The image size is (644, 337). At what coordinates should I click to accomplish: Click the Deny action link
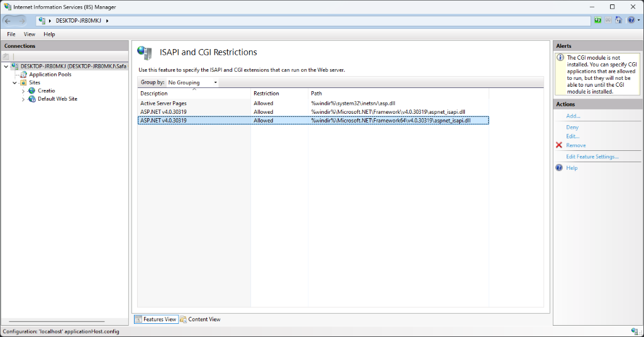tap(572, 127)
